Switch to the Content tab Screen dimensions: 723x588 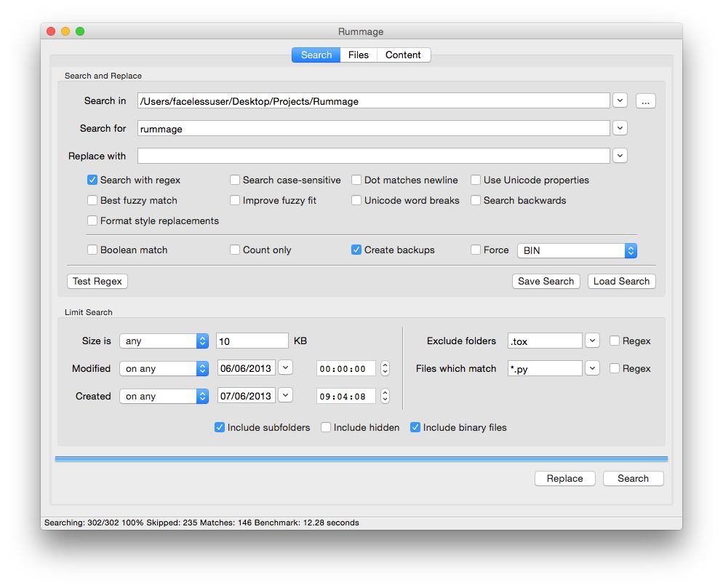(x=403, y=55)
